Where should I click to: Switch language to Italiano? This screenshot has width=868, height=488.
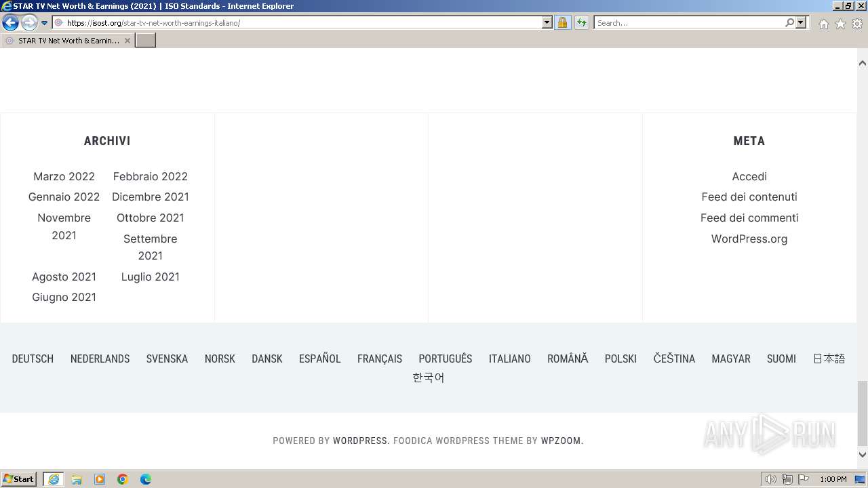[x=510, y=359]
